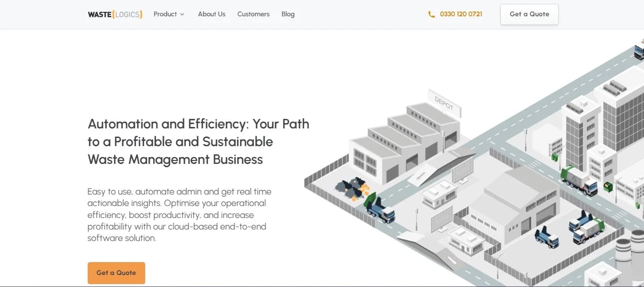
Task: Click the orange phone handset icon
Action: click(431, 14)
